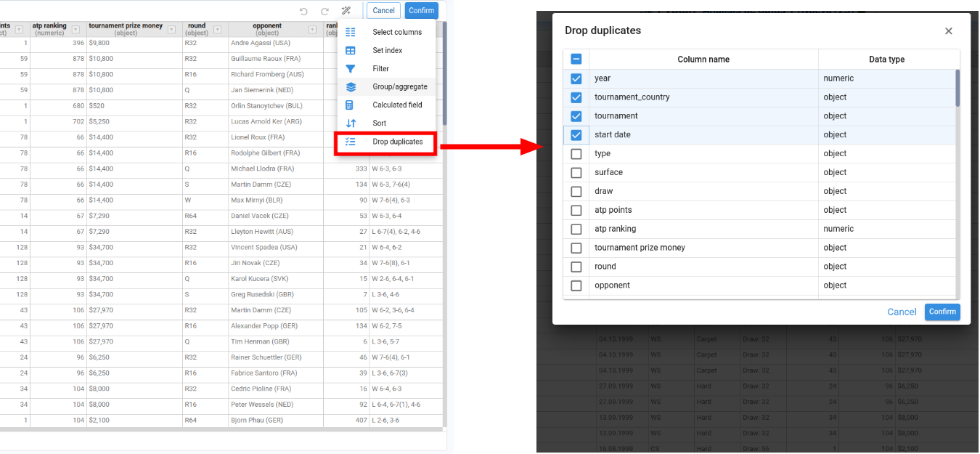Enable the atp ranking checkbox
Image resolution: width=980 pixels, height=454 pixels.
(x=576, y=230)
